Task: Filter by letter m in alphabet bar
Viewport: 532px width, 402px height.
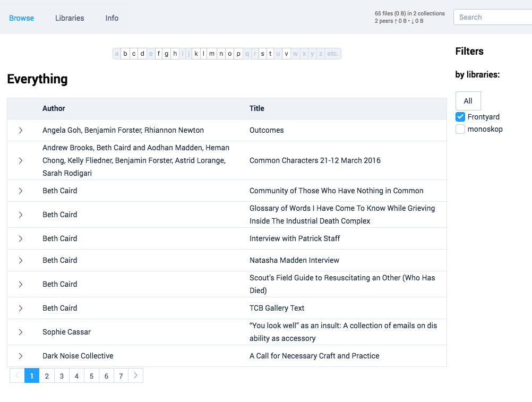Action: click(x=212, y=54)
